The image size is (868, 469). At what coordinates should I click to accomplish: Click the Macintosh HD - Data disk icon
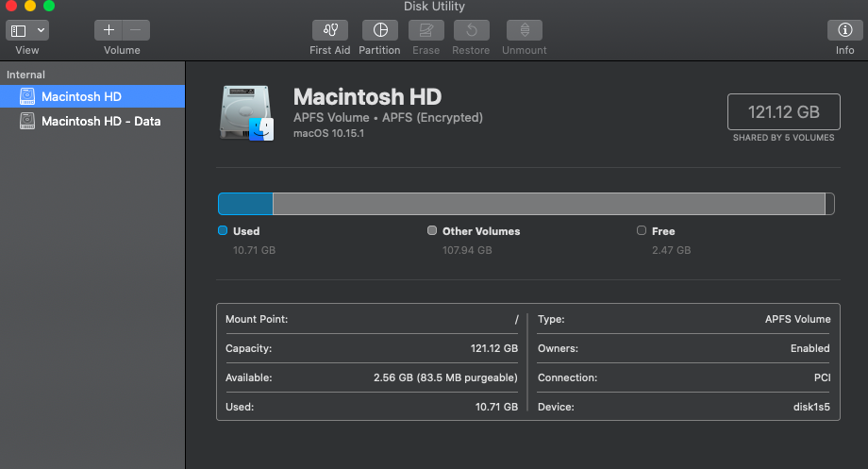[27, 121]
